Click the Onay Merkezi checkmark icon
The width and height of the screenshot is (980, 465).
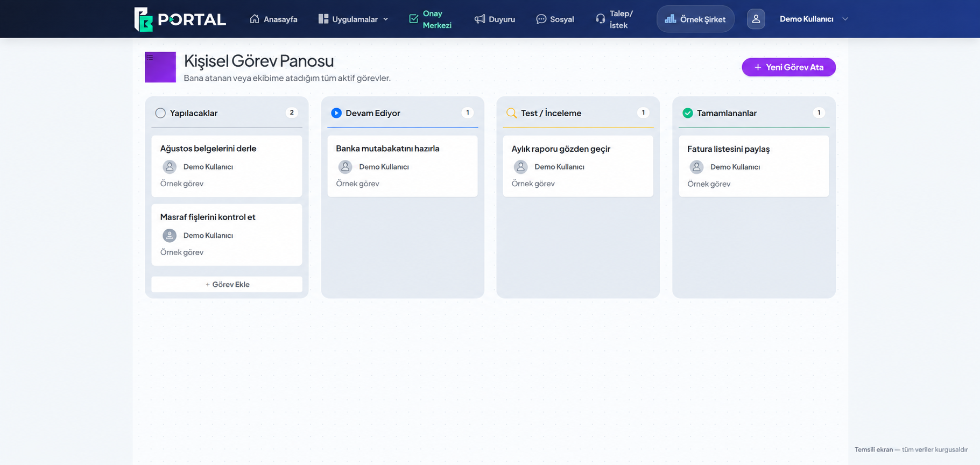tap(413, 19)
